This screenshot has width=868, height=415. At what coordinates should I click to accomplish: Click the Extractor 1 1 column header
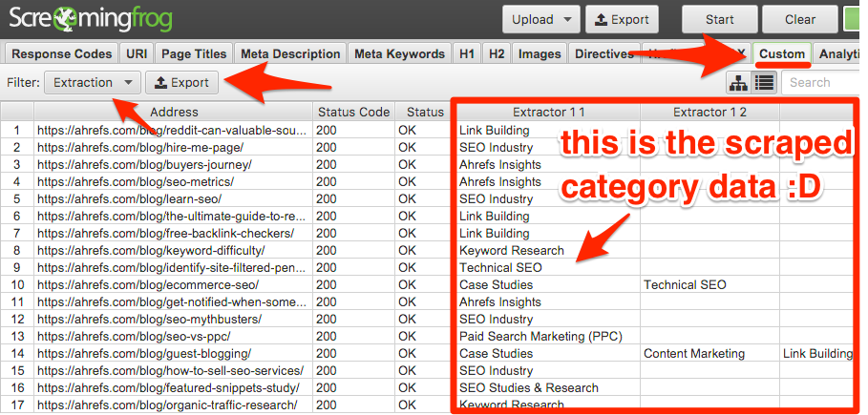[548, 112]
